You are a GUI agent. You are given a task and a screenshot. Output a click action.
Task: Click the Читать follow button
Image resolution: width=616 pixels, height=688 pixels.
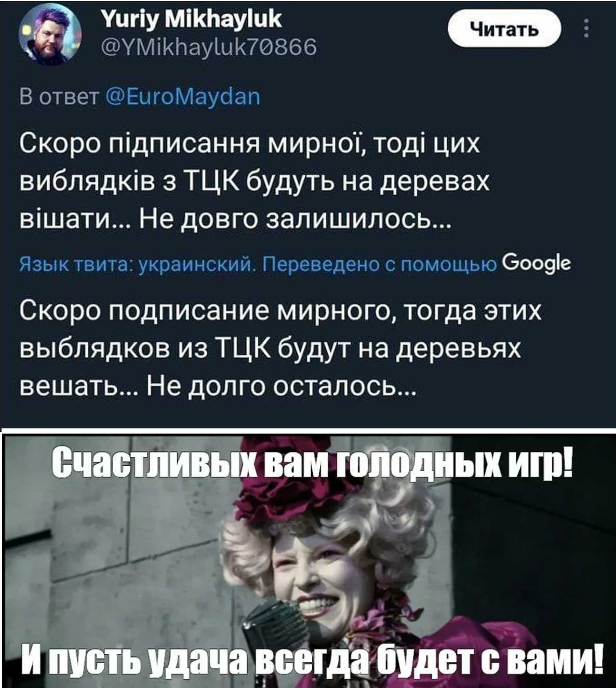click(505, 30)
